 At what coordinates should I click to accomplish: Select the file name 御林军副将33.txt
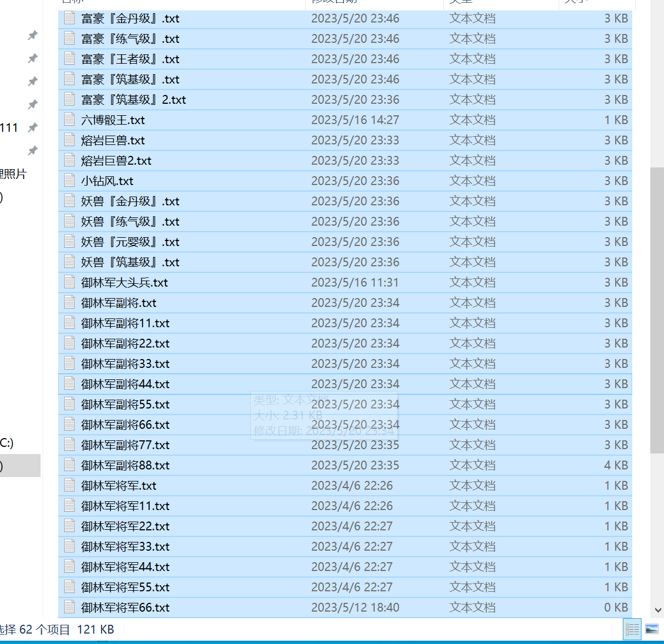(125, 363)
